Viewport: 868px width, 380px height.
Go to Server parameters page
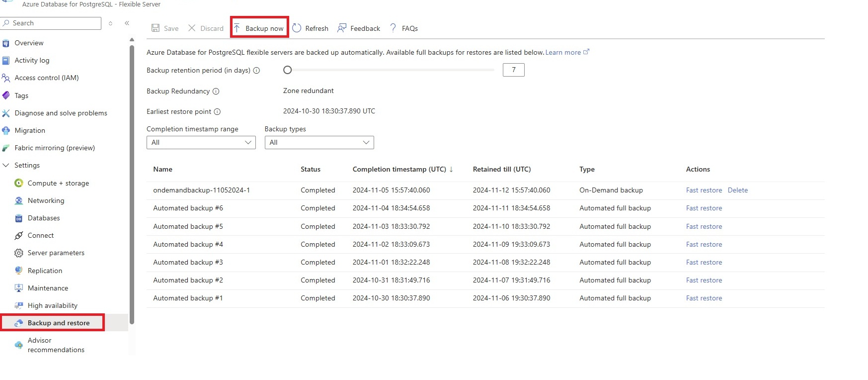(x=56, y=253)
